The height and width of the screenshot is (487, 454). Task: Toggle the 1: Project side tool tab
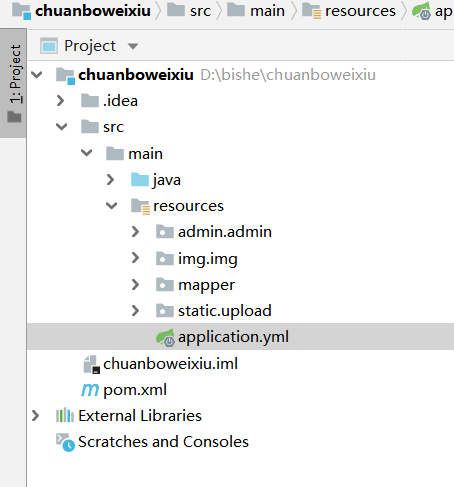click(x=13, y=83)
